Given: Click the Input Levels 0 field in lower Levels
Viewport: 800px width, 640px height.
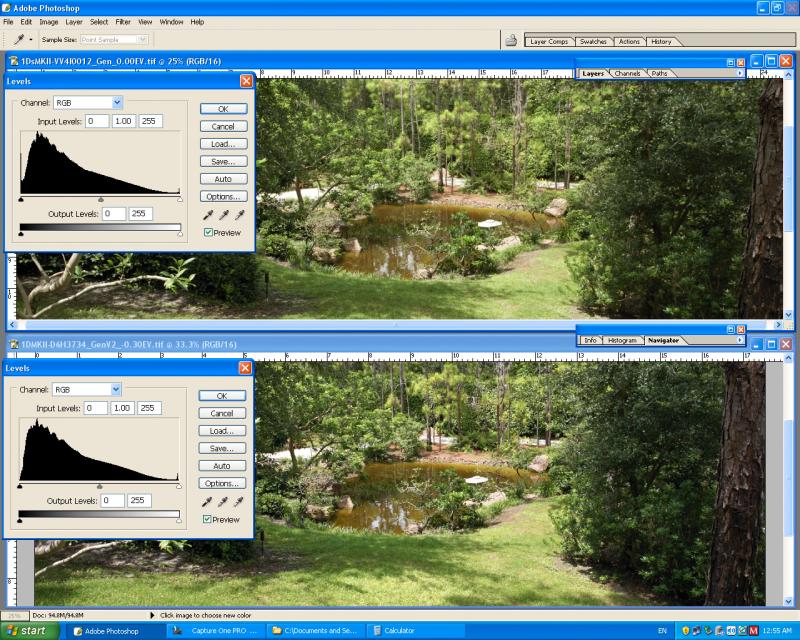Looking at the screenshot, I should click(x=96, y=408).
